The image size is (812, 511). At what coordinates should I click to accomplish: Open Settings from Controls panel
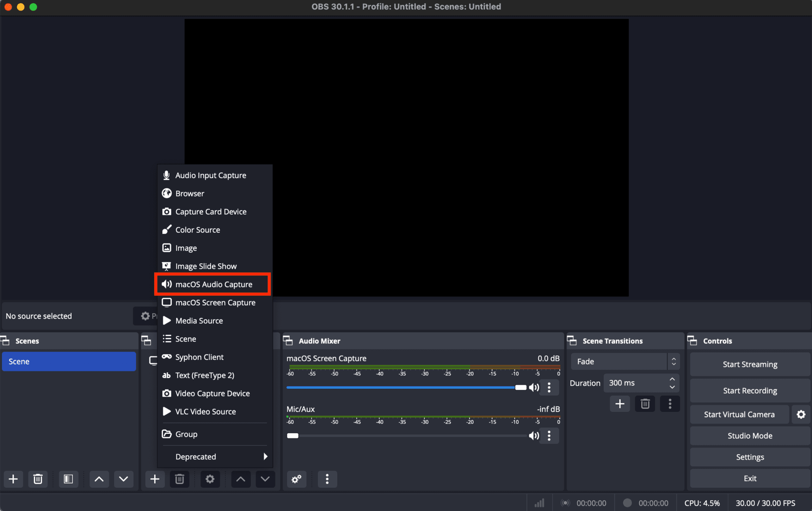pyautogui.click(x=750, y=457)
